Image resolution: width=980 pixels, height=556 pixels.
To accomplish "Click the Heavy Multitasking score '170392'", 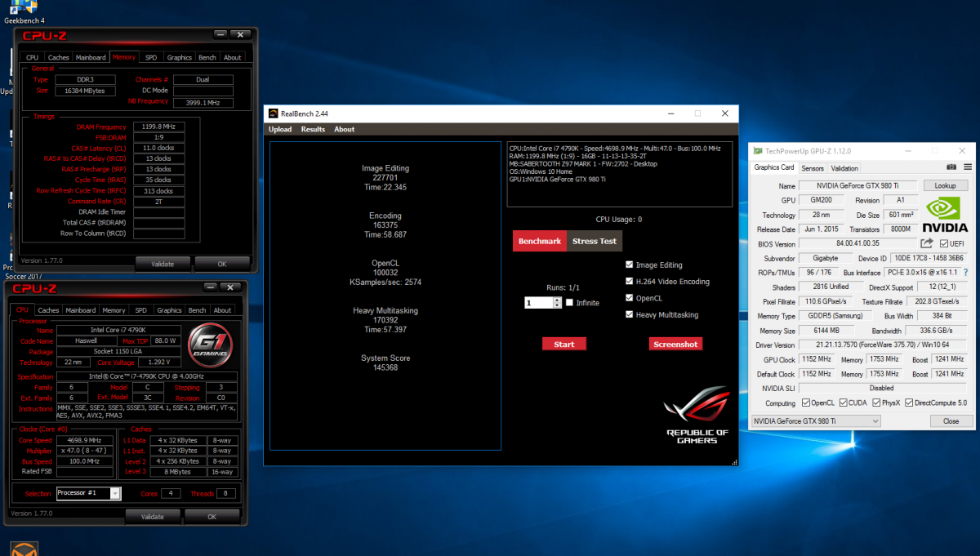I will (385, 321).
